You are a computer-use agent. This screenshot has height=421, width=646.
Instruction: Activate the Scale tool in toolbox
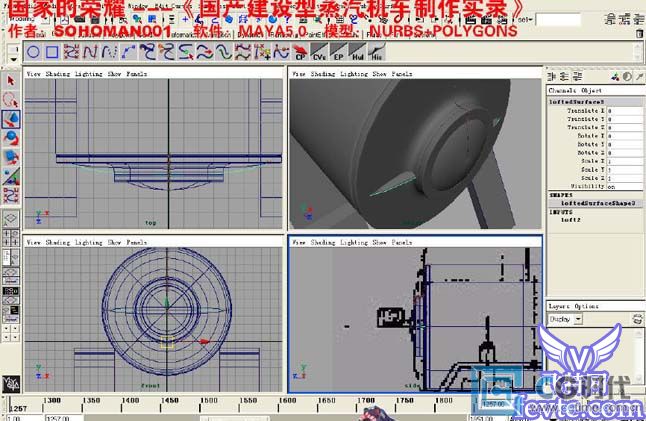pos(11,157)
